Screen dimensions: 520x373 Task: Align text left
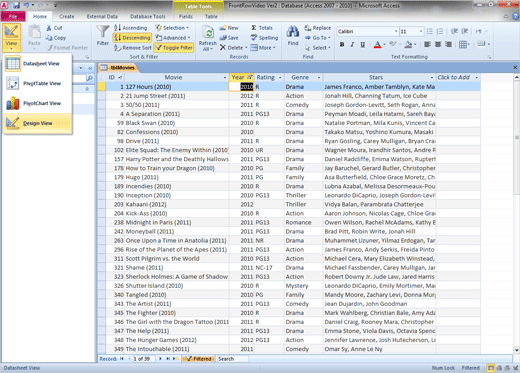(427, 44)
